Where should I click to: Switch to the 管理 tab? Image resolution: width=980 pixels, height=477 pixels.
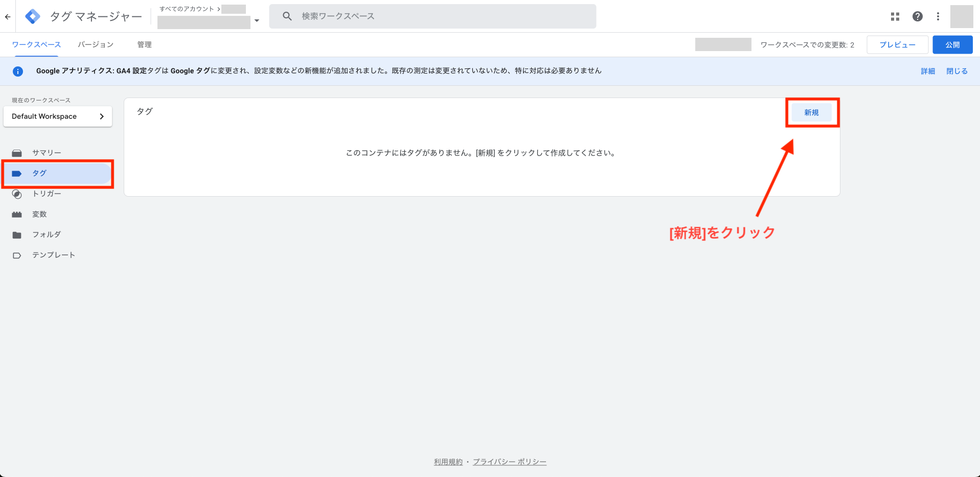click(x=144, y=45)
